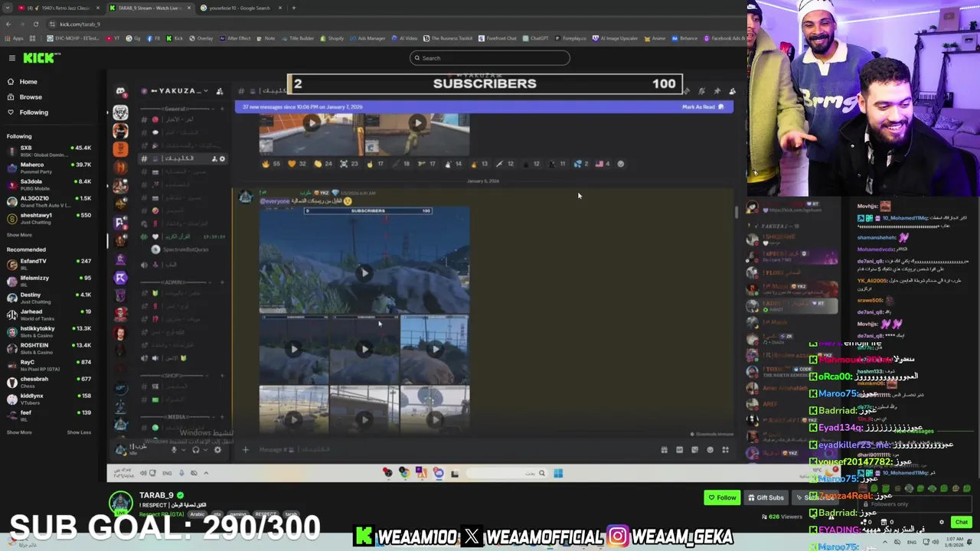Go back in browser history
The height and width of the screenshot is (551, 980).
8,24
